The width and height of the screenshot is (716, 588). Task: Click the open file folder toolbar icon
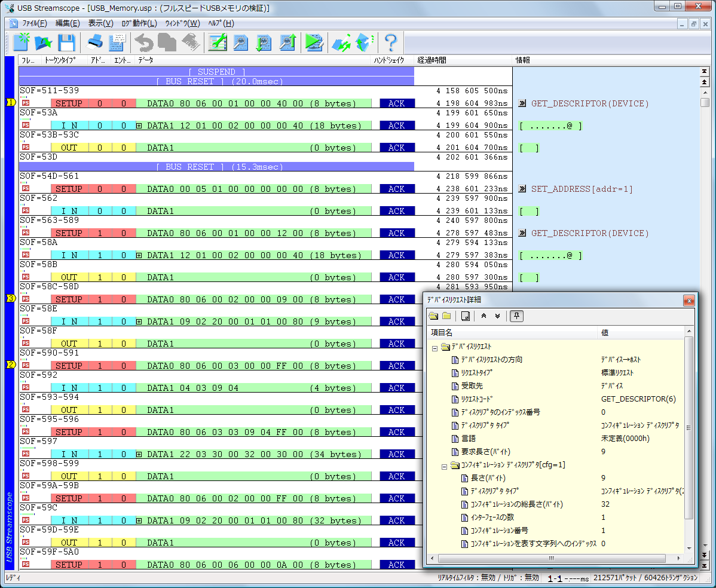44,42
